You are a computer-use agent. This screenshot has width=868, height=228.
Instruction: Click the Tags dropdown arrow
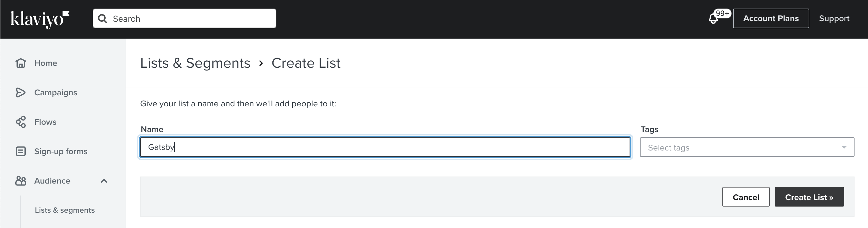[x=844, y=147]
